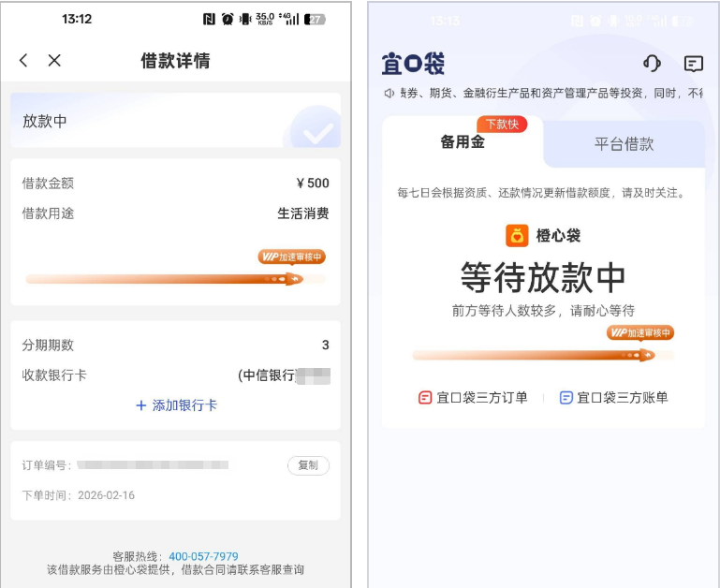Tap the 放款中 status text
Screen dimensions: 720x588
click(x=45, y=122)
